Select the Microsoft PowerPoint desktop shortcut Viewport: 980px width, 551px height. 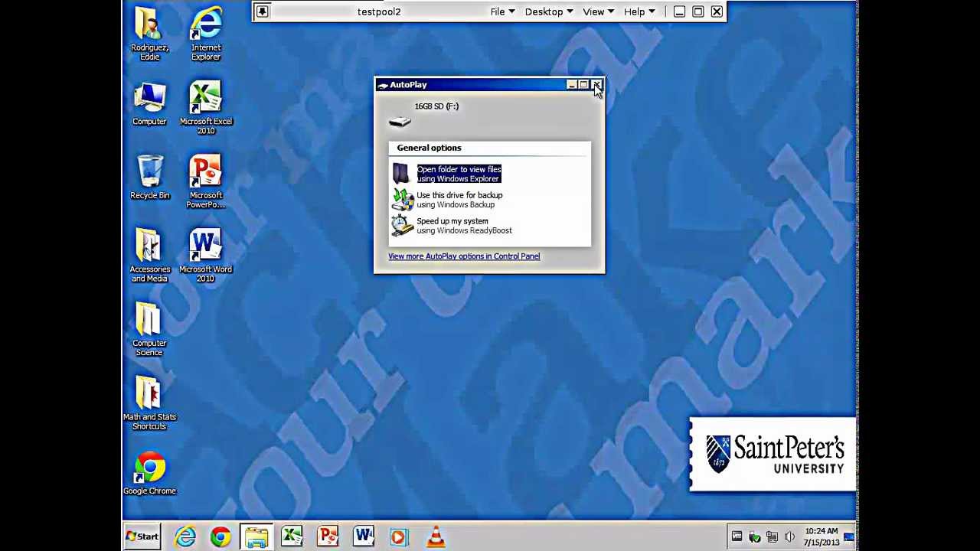(x=206, y=181)
